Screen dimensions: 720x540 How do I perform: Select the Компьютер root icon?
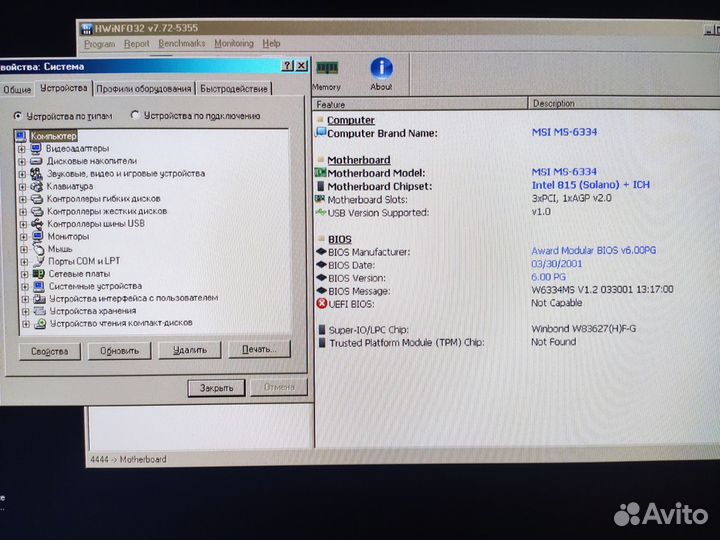coord(21,136)
